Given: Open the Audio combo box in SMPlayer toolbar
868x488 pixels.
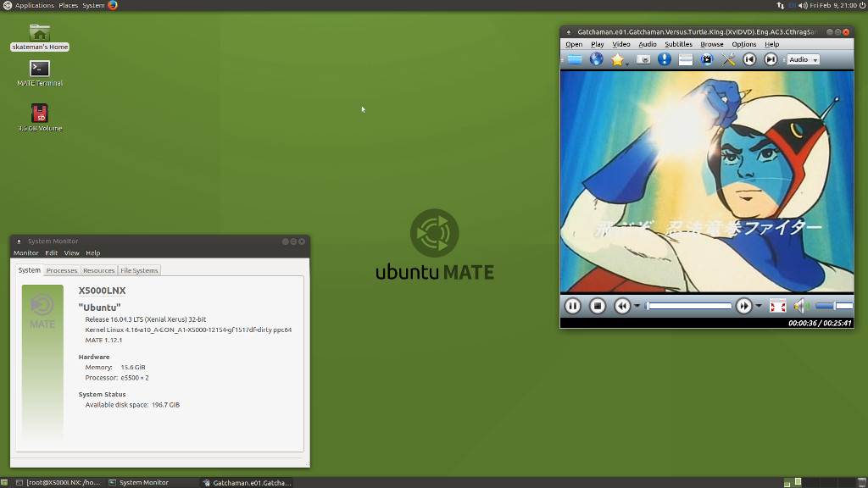Looking at the screenshot, I should tap(804, 59).
